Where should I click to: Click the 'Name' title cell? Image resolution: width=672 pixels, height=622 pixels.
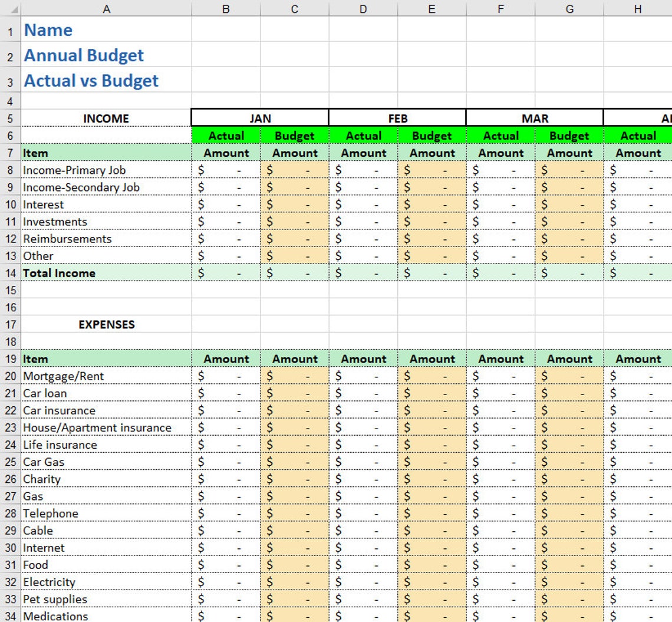point(106,29)
